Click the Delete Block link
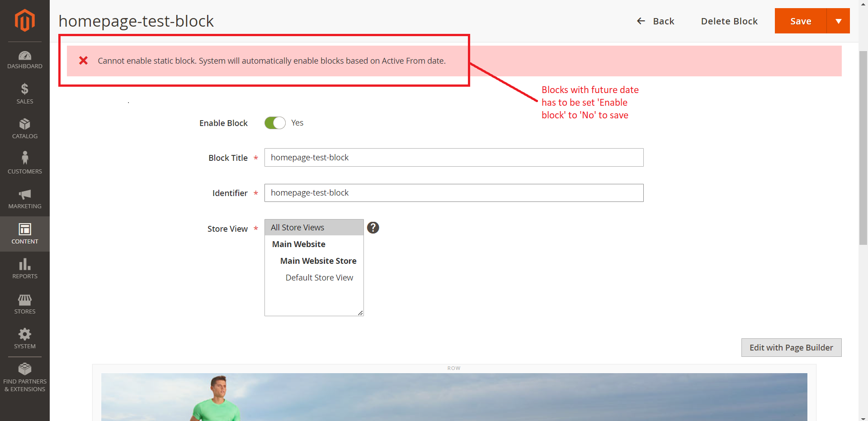Viewport: 868px width, 421px height. pyautogui.click(x=729, y=21)
